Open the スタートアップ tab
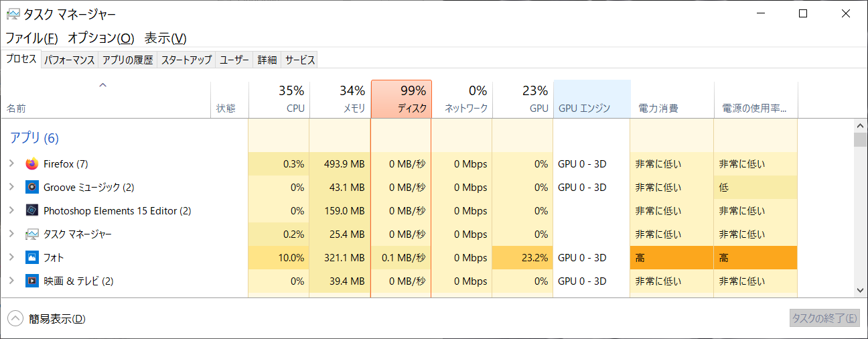 (x=186, y=60)
